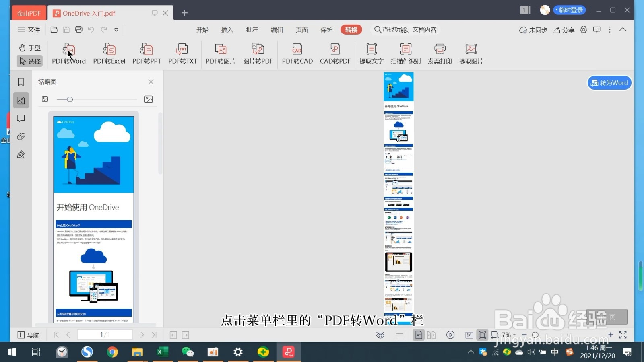Image resolution: width=644 pixels, height=362 pixels.
Task: Open WeChat from the taskbar
Action: click(x=188, y=352)
